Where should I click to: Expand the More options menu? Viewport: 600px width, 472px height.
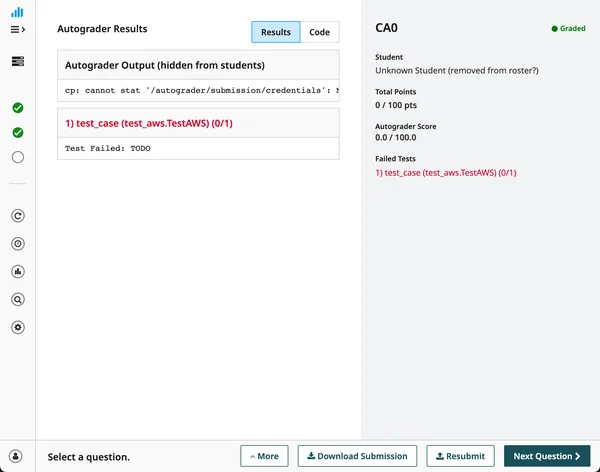coord(264,456)
